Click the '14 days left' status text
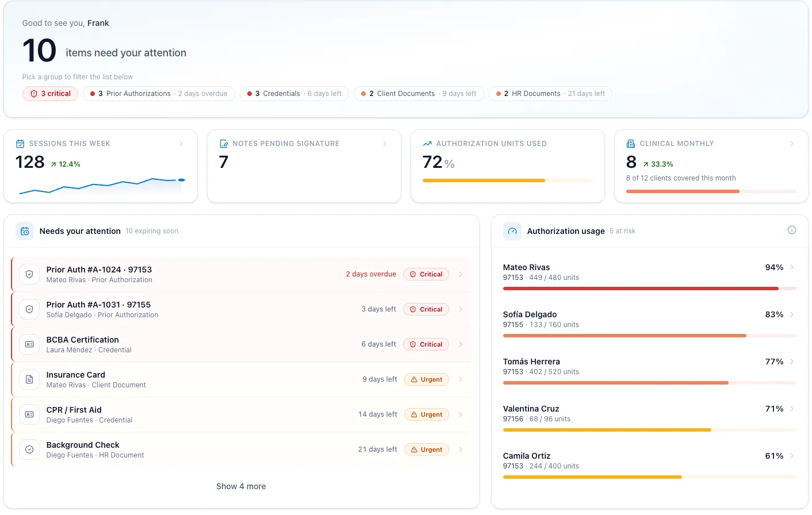812x515 pixels. (x=378, y=414)
